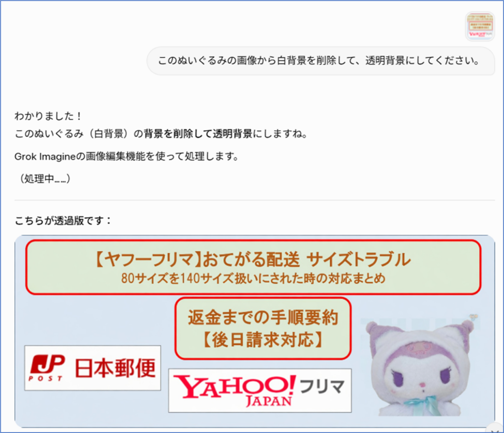Viewport: 504px width, 433px height.
Task: Click the わかりました！ reply line
Action: point(48,116)
